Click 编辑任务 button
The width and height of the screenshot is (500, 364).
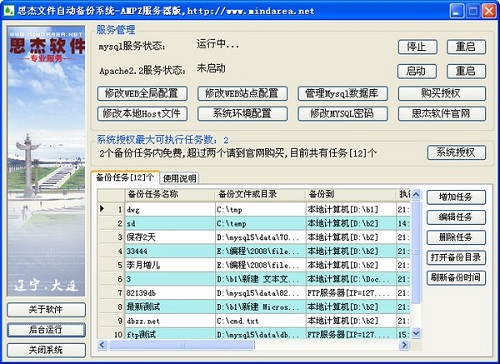click(456, 217)
